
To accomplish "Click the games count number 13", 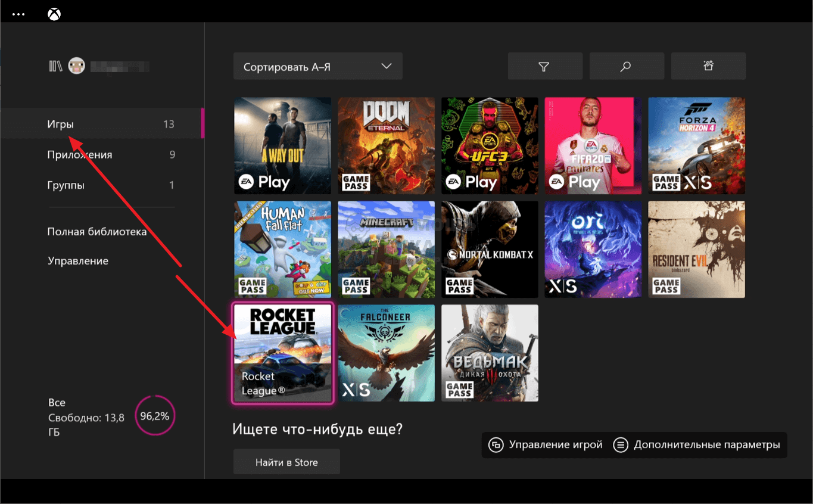I will click(169, 125).
